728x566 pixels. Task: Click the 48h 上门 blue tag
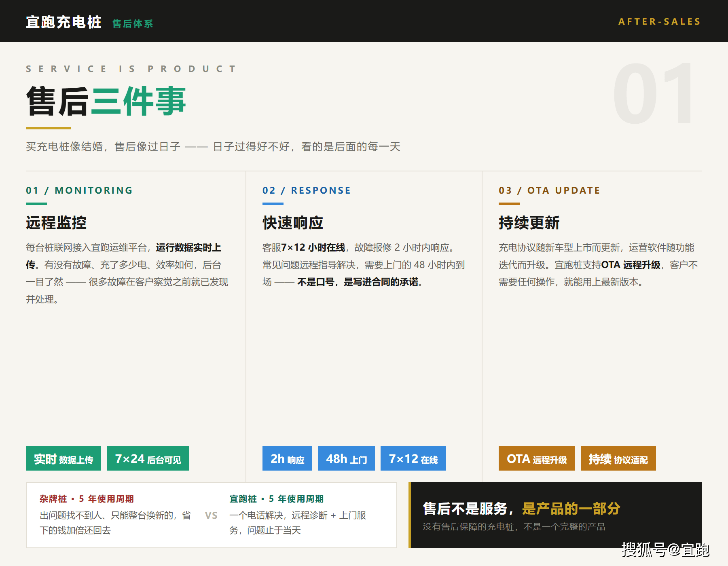tap(346, 458)
